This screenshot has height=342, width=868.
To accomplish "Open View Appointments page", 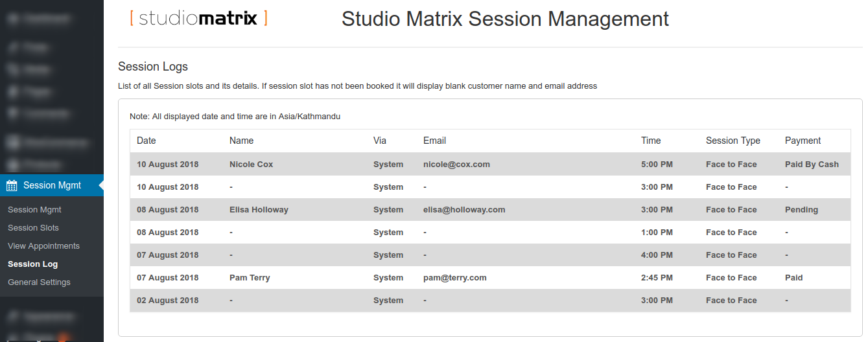I will point(43,246).
